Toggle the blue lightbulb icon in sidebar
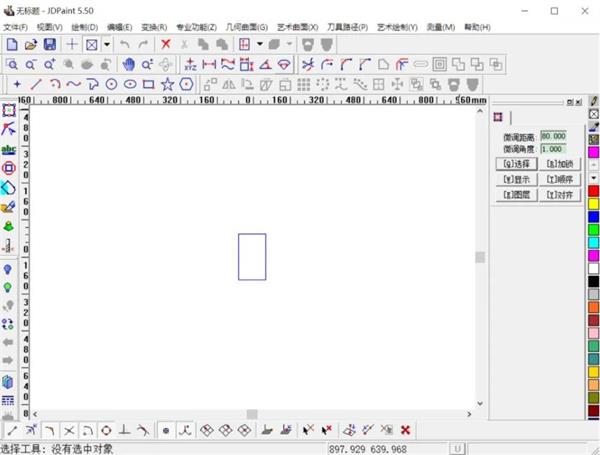 (x=8, y=269)
